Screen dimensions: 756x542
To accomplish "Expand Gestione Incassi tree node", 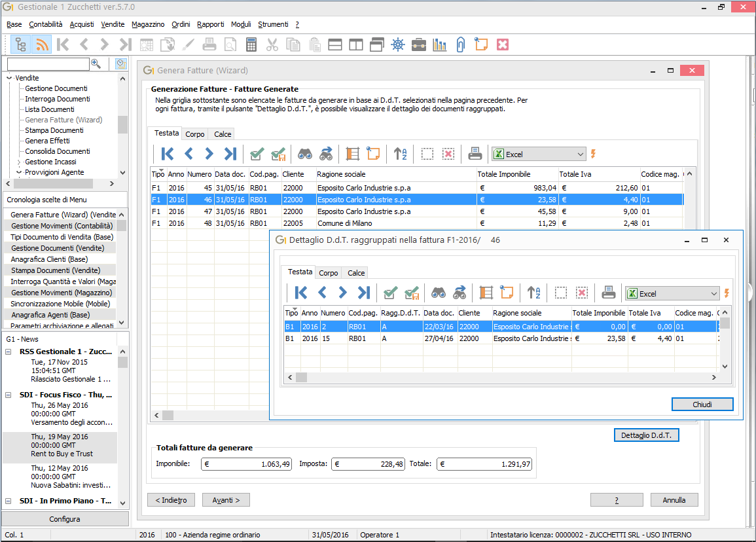I will (x=19, y=162).
